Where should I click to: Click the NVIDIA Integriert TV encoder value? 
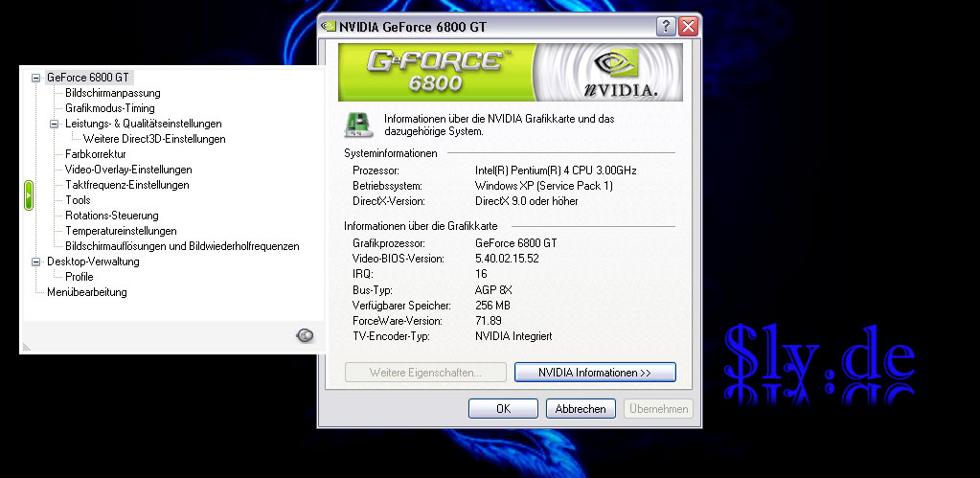pos(513,336)
